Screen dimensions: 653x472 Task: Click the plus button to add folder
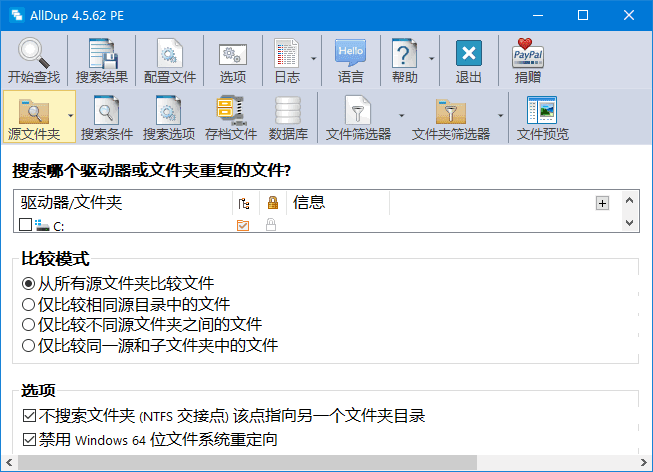(x=602, y=203)
